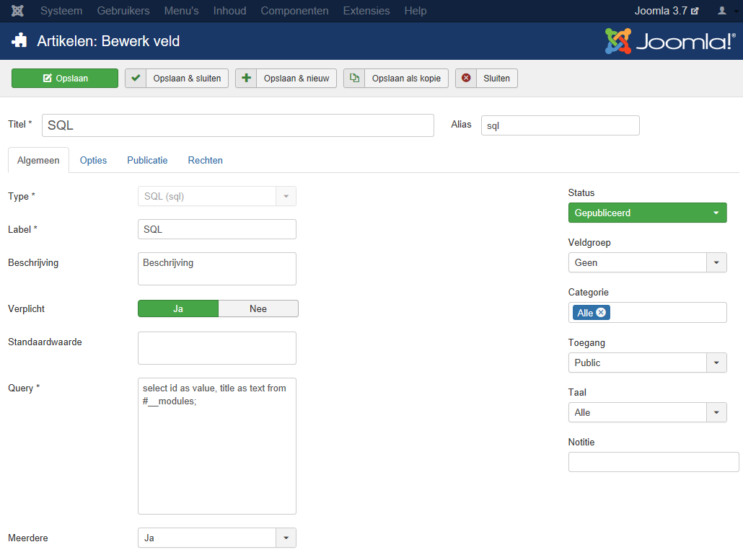Screen dimensions: 743x560
Task: Click the Joomla logo icon in top-left
Action: 17,11
